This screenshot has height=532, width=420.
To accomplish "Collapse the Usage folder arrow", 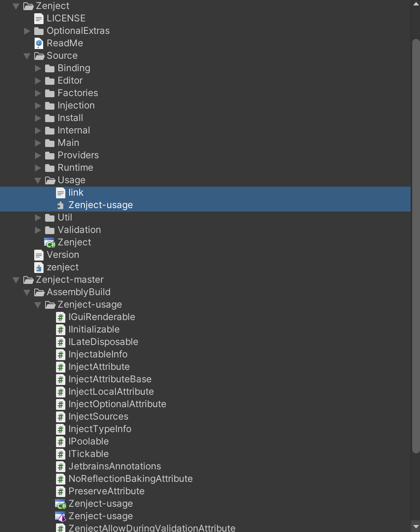I will click(x=38, y=180).
